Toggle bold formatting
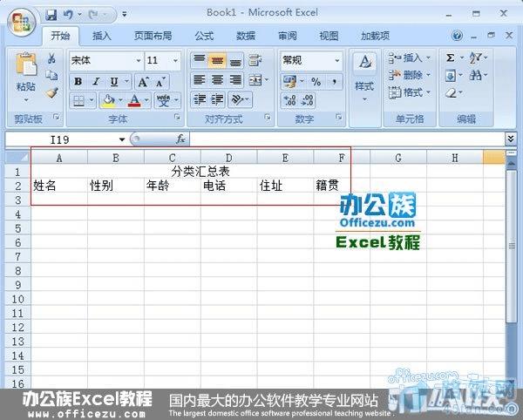Screen dimensions: 523x420 [78, 82]
